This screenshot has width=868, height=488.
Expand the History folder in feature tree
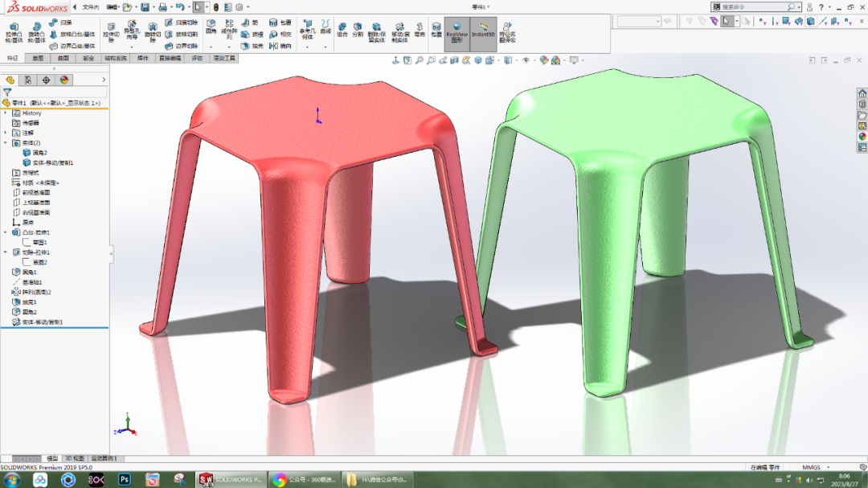pos(6,114)
